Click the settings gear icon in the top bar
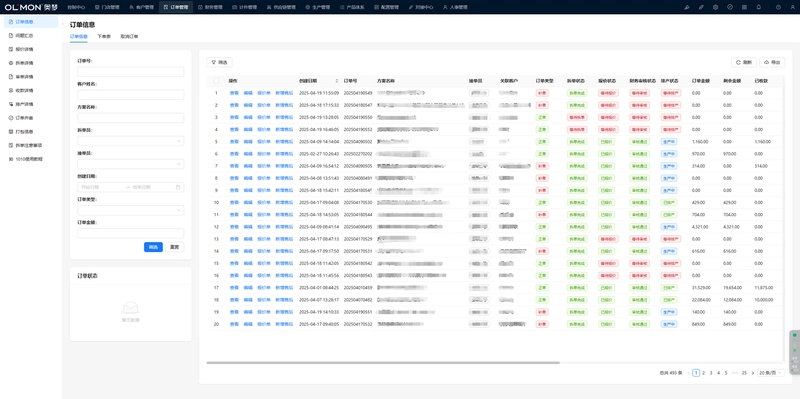Viewport: 800px width, 399px height. click(x=715, y=7)
